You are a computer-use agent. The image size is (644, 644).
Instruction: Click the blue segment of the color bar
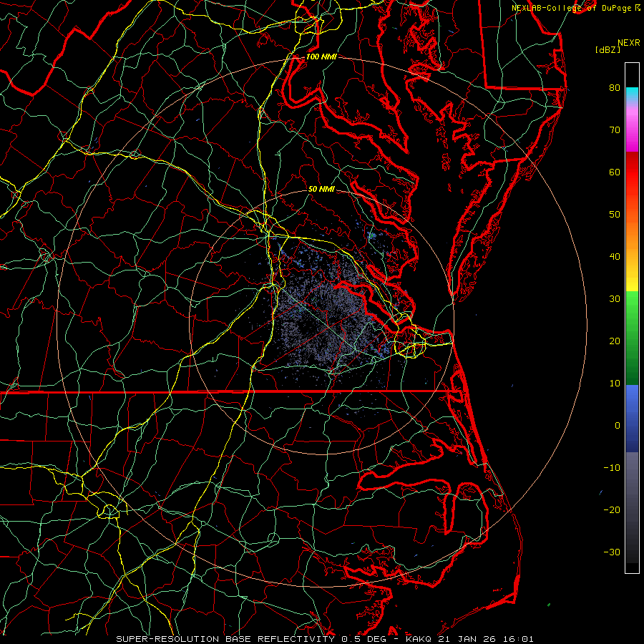tap(632, 415)
